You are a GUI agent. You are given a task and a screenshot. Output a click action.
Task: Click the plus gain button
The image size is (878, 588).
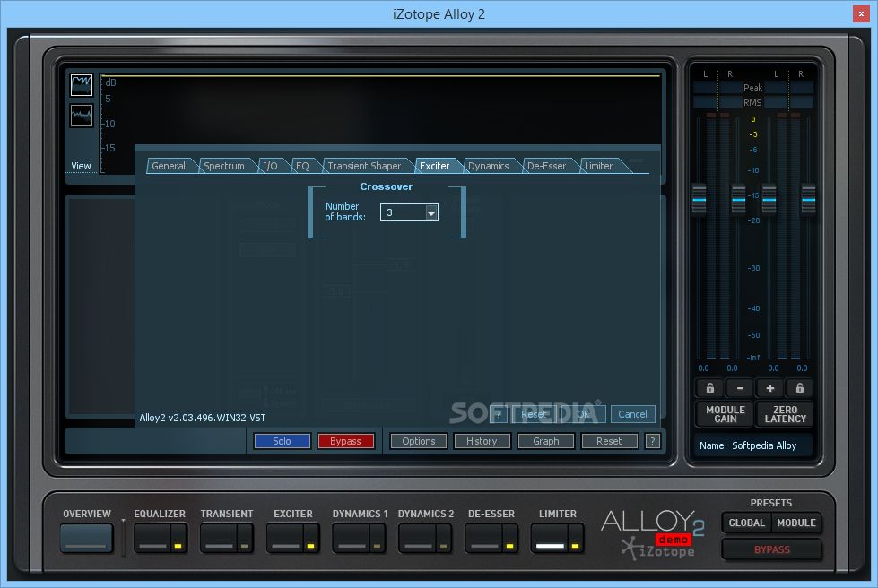point(769,388)
